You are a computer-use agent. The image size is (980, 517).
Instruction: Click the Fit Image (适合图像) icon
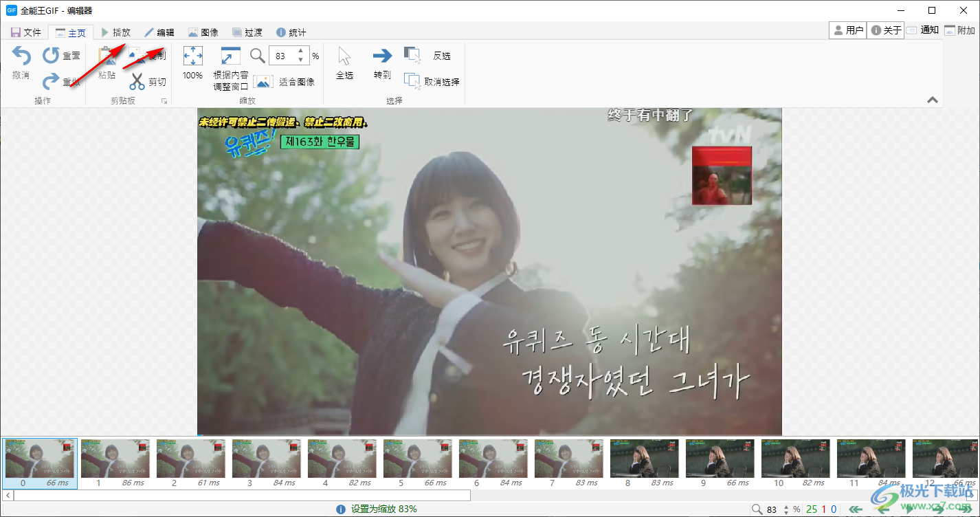coord(263,82)
